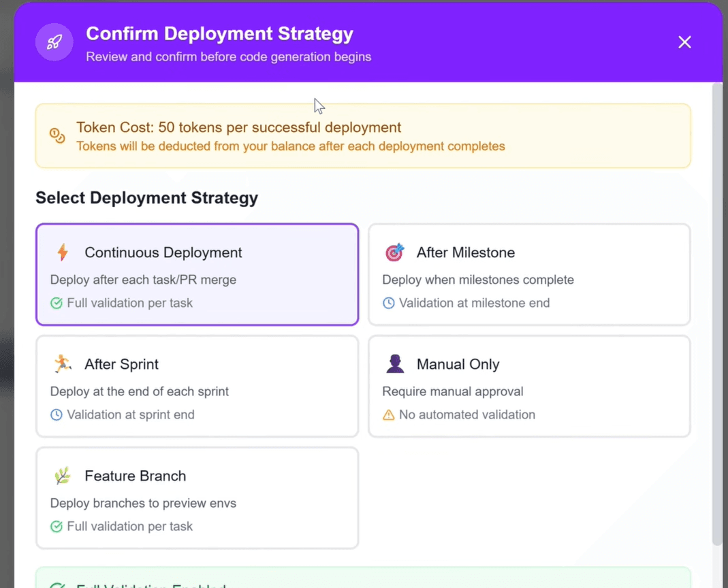The image size is (728, 588).
Task: Click the dart target icon on After Milestone
Action: (x=395, y=252)
